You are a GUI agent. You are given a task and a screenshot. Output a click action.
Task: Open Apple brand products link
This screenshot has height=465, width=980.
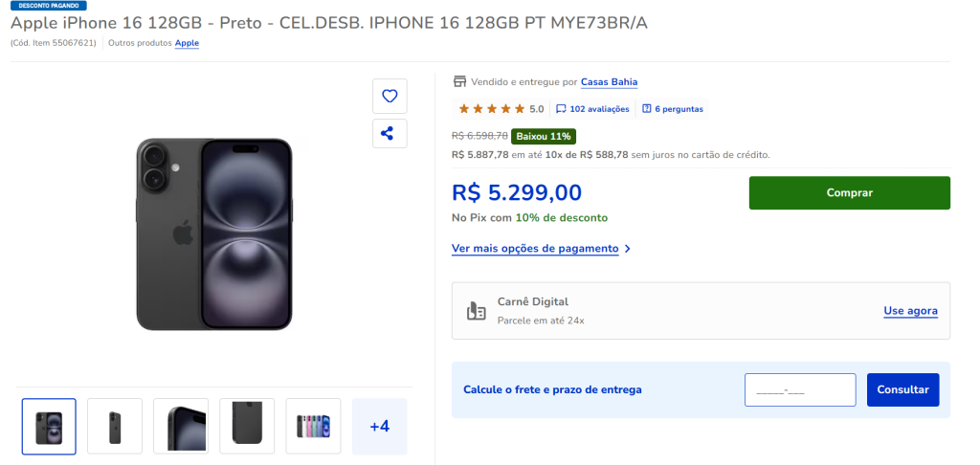(x=187, y=43)
